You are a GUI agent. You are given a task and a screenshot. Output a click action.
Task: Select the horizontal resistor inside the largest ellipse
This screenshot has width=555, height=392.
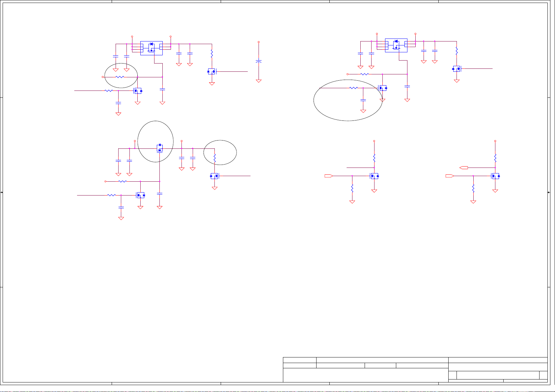tap(353, 88)
